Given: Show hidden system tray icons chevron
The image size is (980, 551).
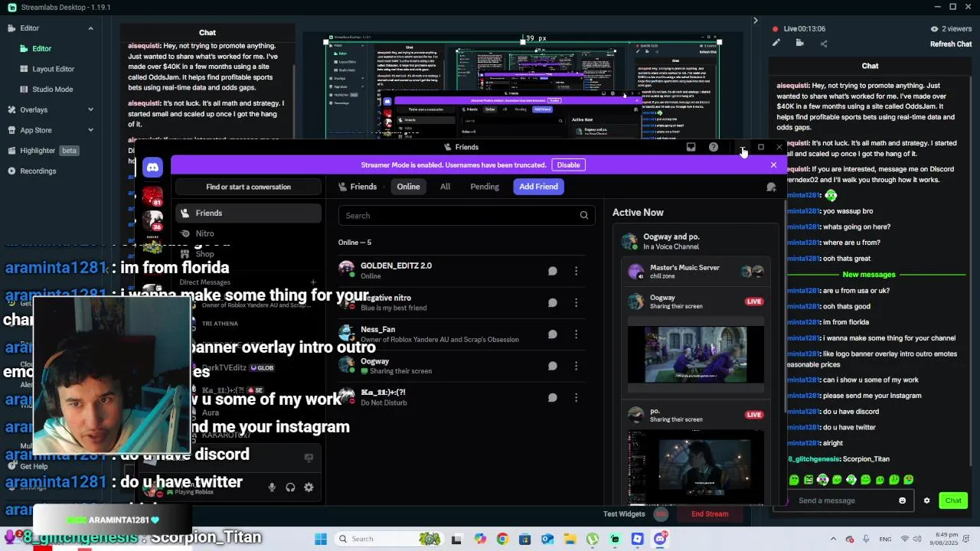Looking at the screenshot, I should [834, 539].
